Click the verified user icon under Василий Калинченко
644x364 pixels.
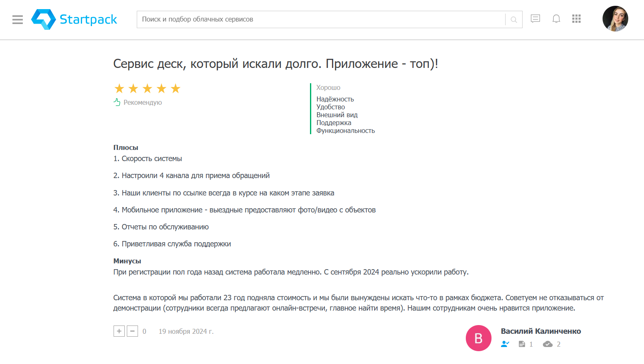point(505,344)
